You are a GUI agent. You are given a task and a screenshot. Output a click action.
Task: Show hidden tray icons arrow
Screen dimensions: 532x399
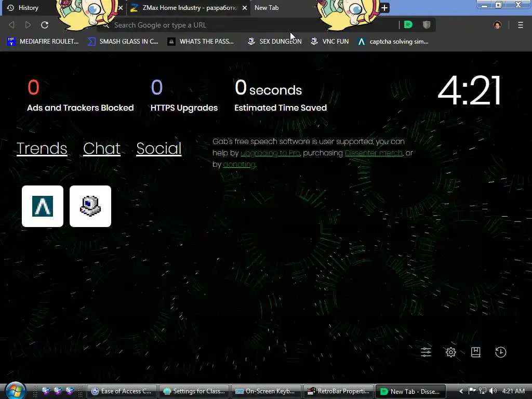461,391
